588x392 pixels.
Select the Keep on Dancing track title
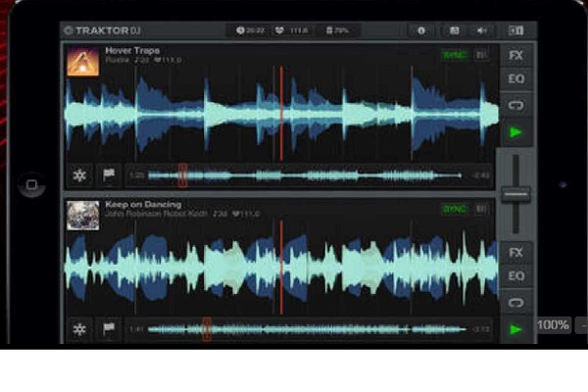click(143, 205)
